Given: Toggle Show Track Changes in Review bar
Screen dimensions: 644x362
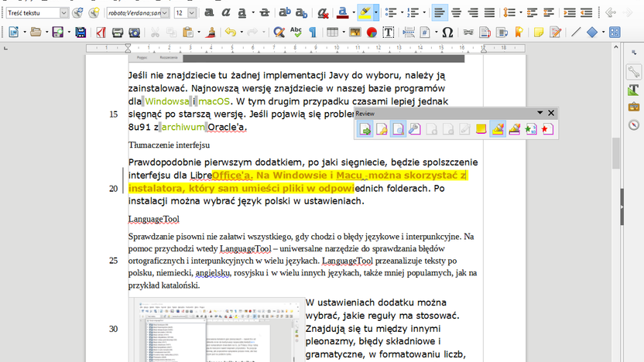Looking at the screenshot, I should [398, 129].
